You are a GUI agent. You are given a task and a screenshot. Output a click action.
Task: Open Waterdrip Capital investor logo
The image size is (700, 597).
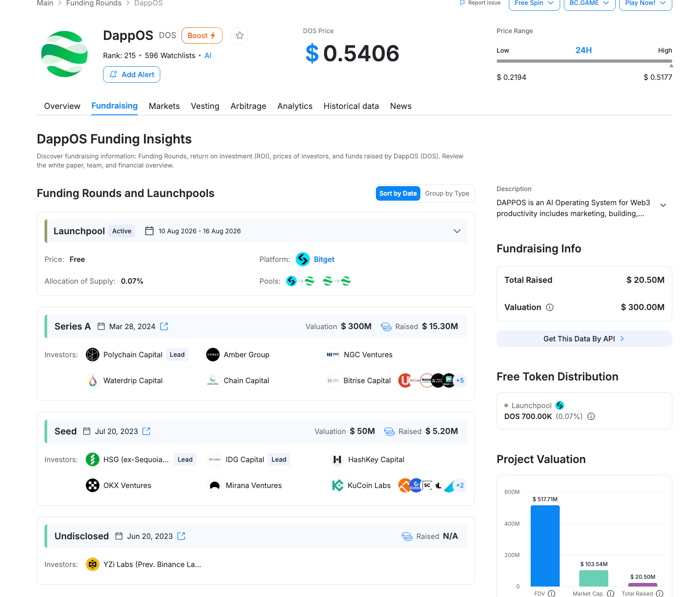tap(93, 380)
